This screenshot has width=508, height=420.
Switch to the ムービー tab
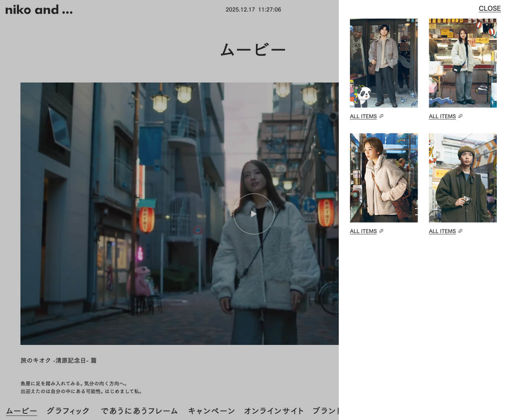tap(22, 411)
